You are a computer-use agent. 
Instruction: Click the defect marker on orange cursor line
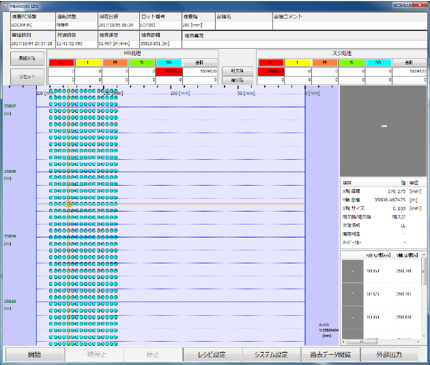(68, 204)
